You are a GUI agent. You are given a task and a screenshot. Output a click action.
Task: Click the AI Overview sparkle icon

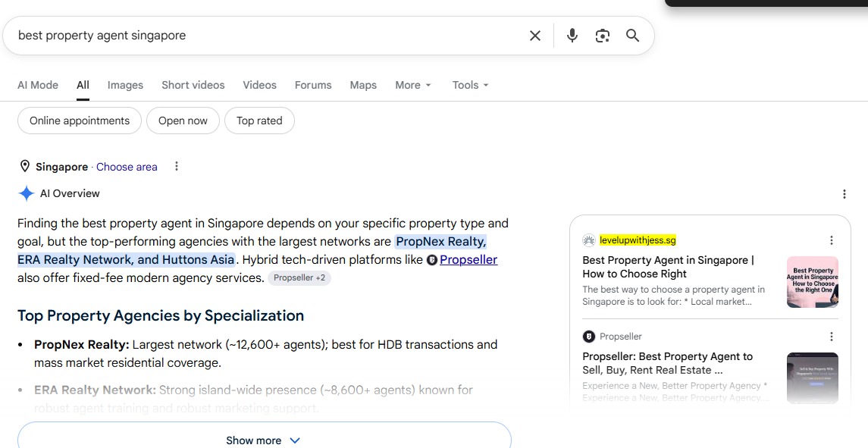point(26,193)
